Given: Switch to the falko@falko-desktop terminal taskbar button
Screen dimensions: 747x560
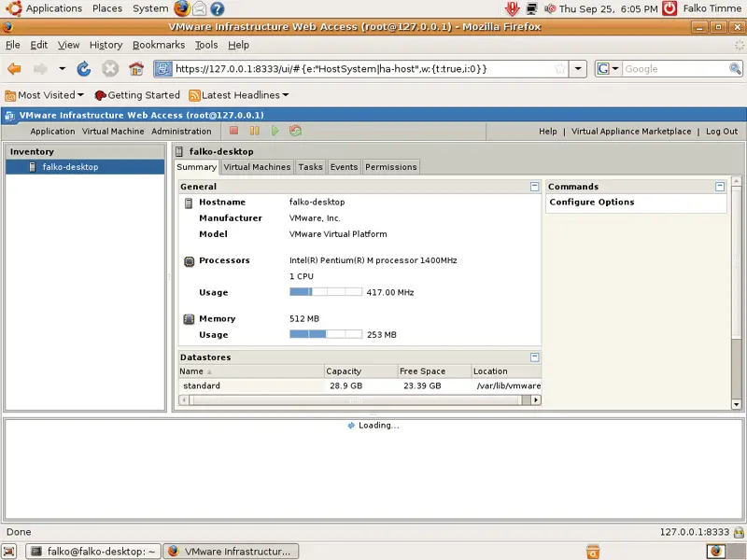Looking at the screenshot, I should 92,552.
